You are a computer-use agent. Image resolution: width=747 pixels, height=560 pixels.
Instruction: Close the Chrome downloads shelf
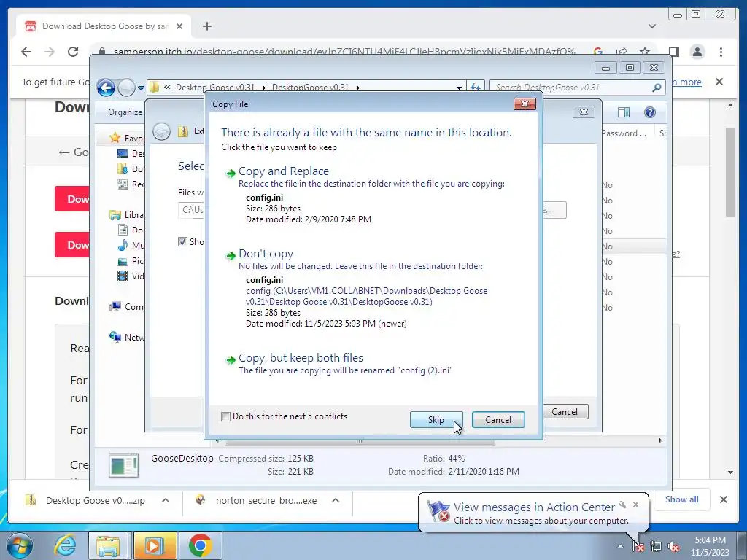pos(723,499)
